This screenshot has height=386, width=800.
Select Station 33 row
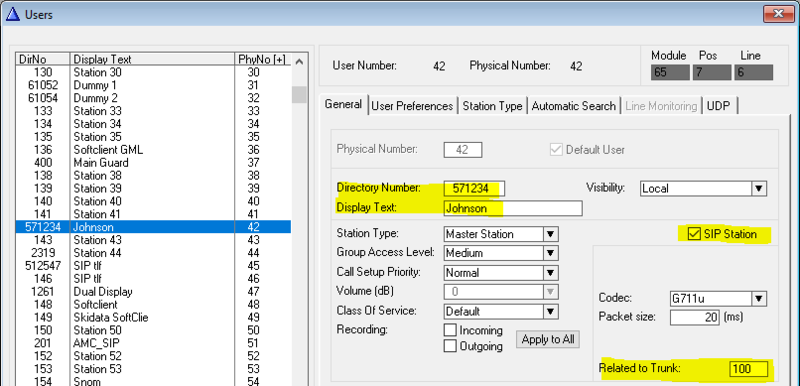(x=153, y=111)
